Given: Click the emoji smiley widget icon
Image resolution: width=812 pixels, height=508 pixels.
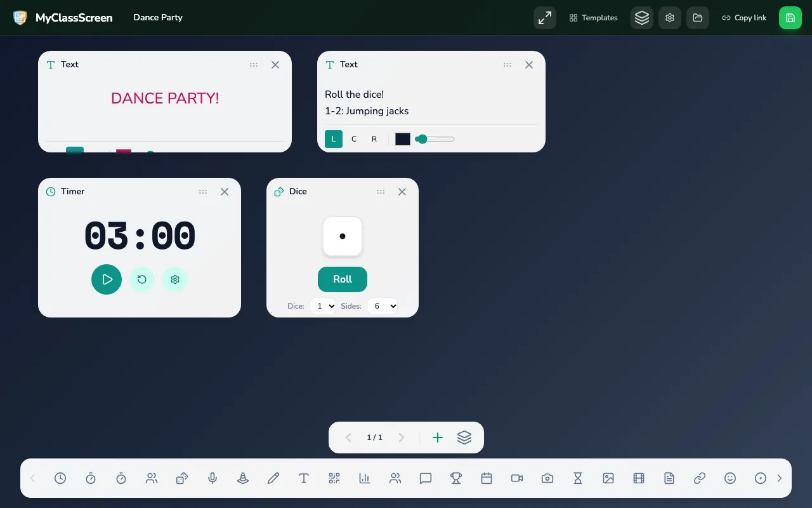Looking at the screenshot, I should tap(730, 478).
